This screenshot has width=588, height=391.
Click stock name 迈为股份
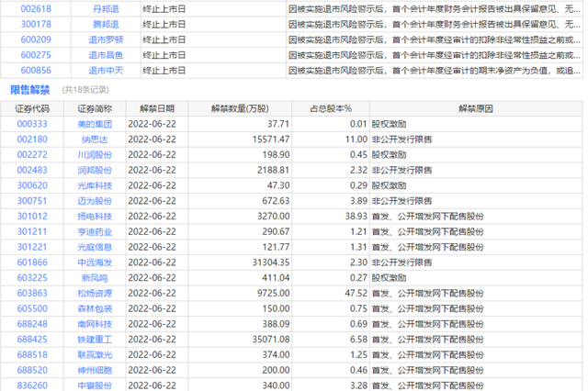point(95,201)
